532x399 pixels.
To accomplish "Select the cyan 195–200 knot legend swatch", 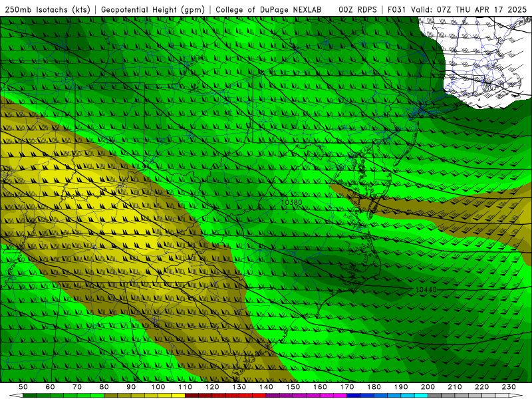I will (x=421, y=395).
